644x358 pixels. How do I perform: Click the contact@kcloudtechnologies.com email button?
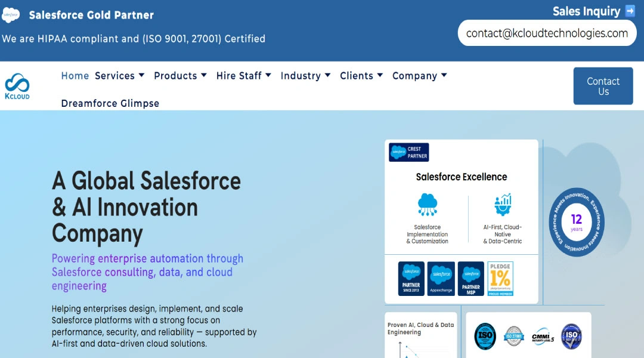pos(547,33)
